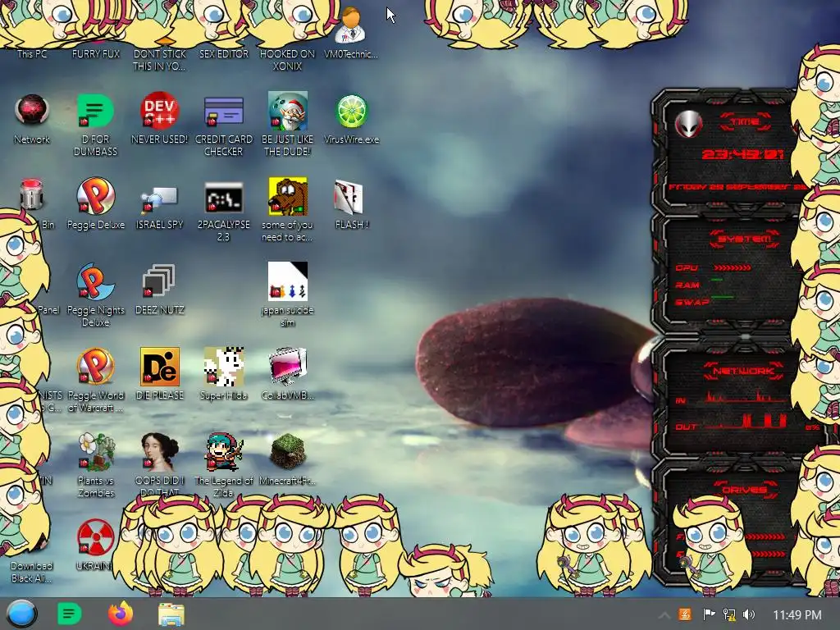
Task: Open Peggle Nights Deluxe icon
Action: [95, 281]
